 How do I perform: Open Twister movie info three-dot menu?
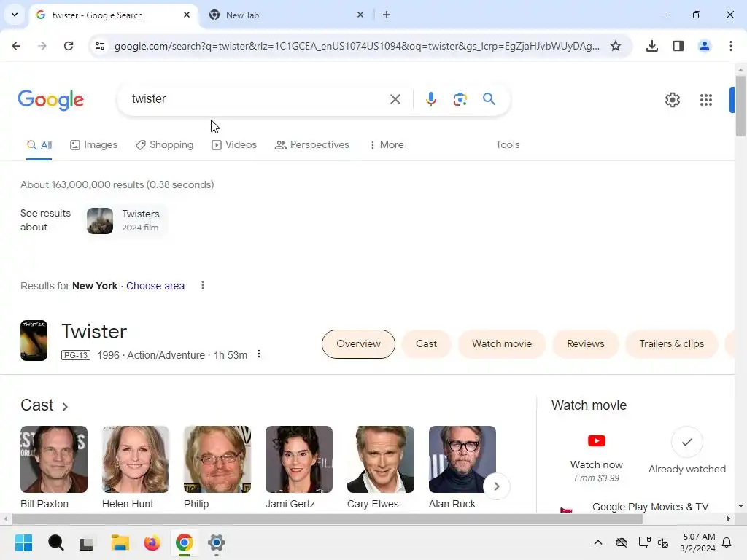coord(259,354)
